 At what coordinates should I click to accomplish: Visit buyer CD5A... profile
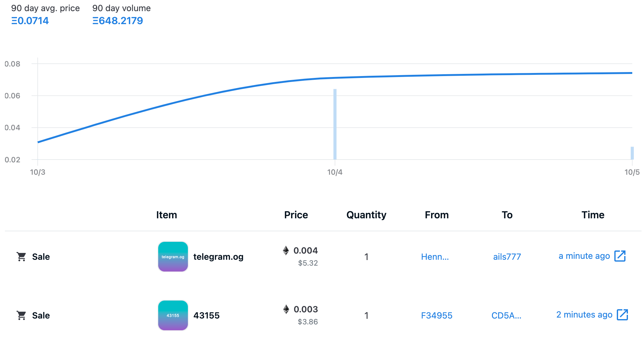coord(506,315)
